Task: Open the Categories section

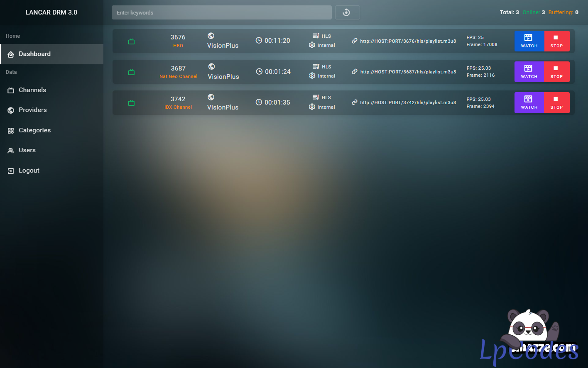Action: click(x=34, y=130)
